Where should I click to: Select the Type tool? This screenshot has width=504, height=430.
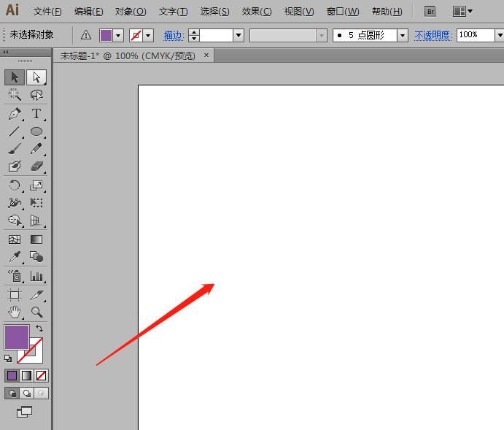[x=36, y=114]
